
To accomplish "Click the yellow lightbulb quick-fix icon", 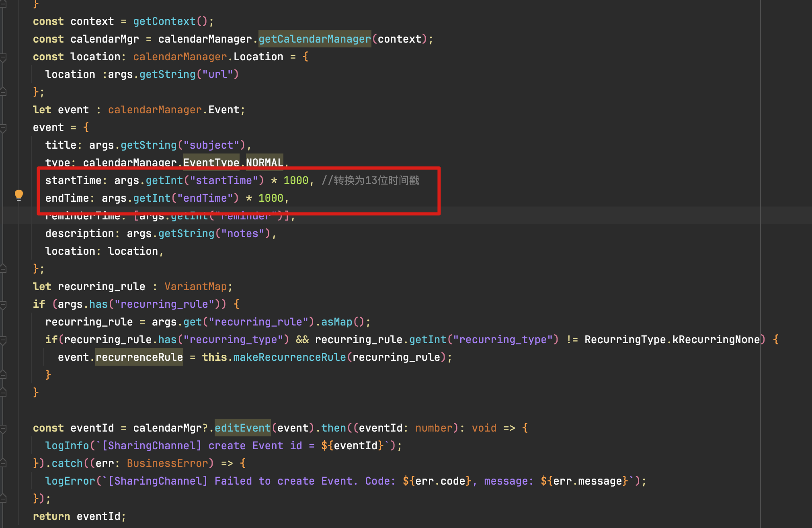I will [19, 195].
